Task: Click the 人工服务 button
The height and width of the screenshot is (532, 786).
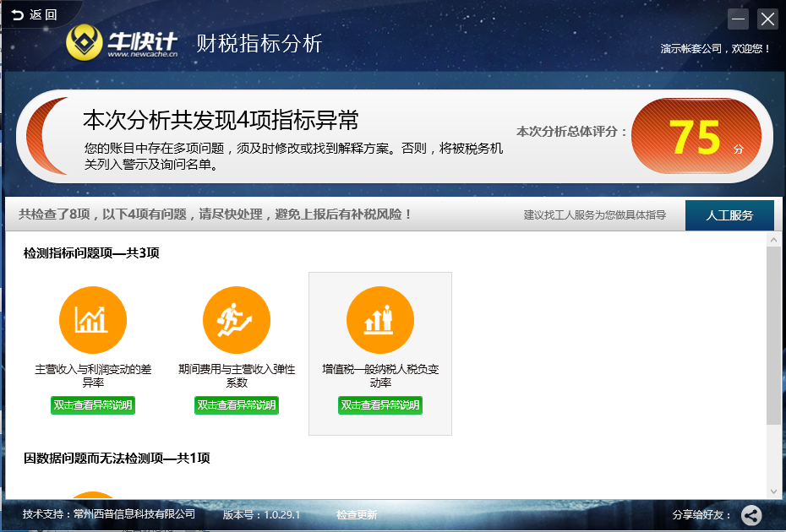Action: click(x=729, y=215)
